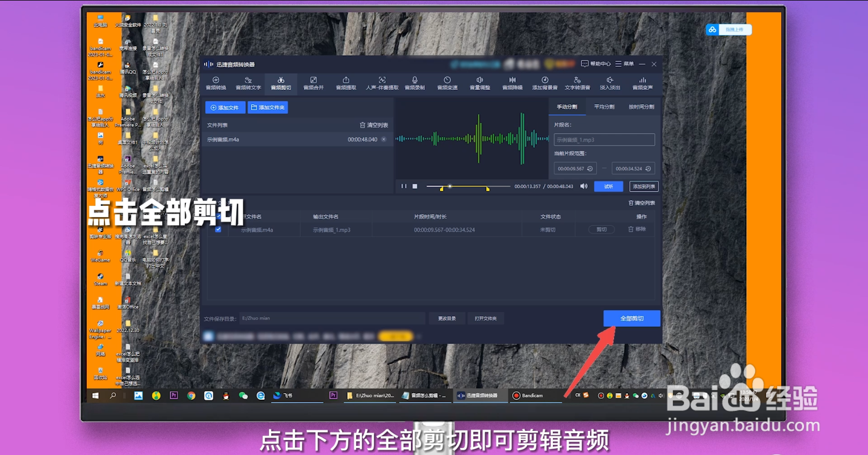
Task: Open the 淡入淡出 fade in/out tool
Action: coord(610,83)
